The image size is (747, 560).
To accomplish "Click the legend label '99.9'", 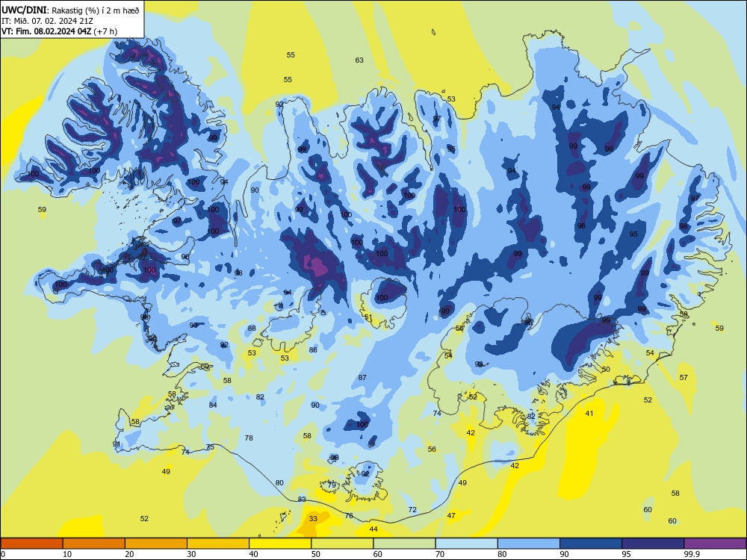I will 692,554.
